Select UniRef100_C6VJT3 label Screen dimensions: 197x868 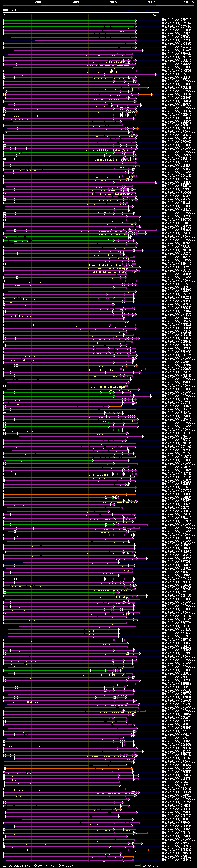[176, 74]
